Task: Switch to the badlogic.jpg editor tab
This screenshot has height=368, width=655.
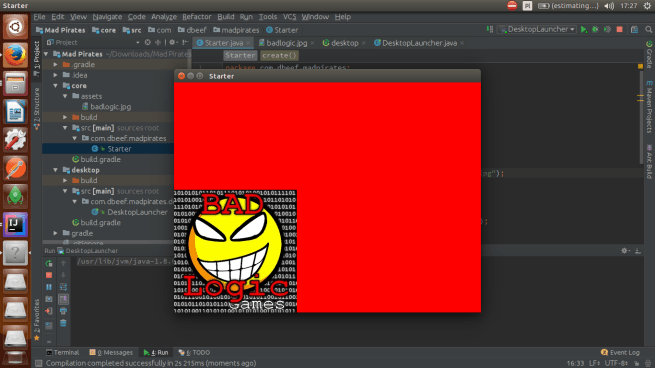Action: [286, 43]
